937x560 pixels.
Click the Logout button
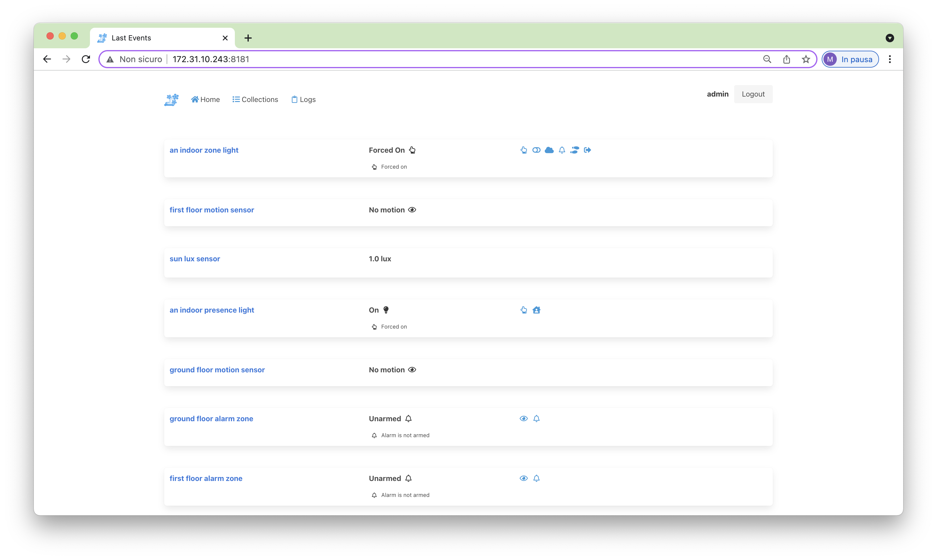[x=753, y=94]
